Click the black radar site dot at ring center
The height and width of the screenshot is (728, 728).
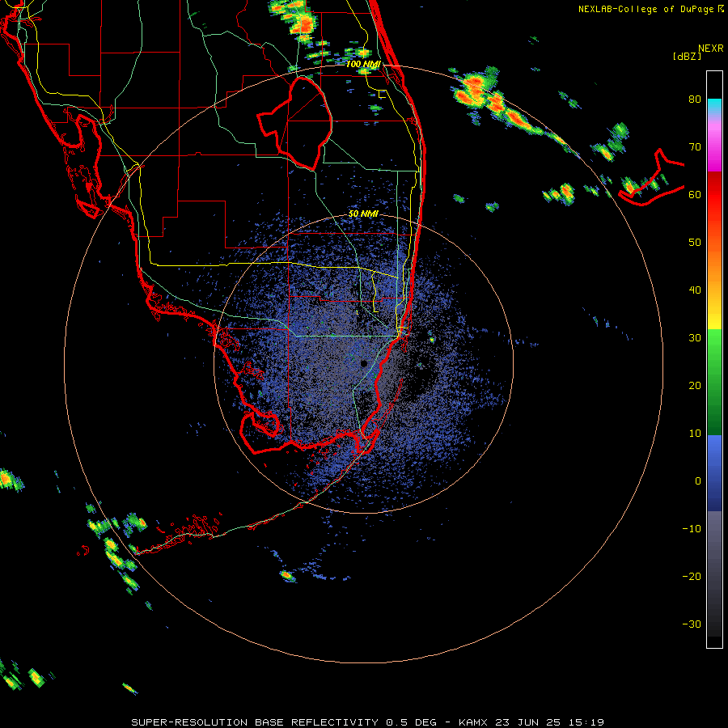pyautogui.click(x=364, y=363)
